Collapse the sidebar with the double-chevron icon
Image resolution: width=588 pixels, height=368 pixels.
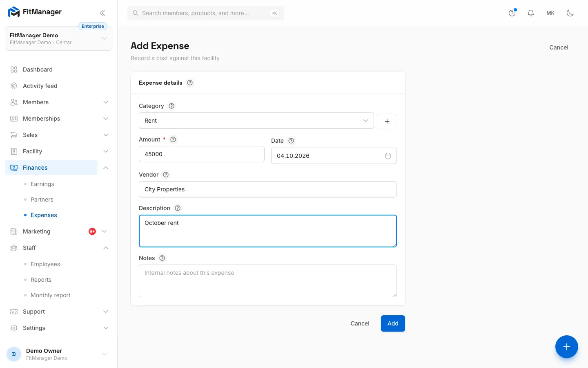102,13
